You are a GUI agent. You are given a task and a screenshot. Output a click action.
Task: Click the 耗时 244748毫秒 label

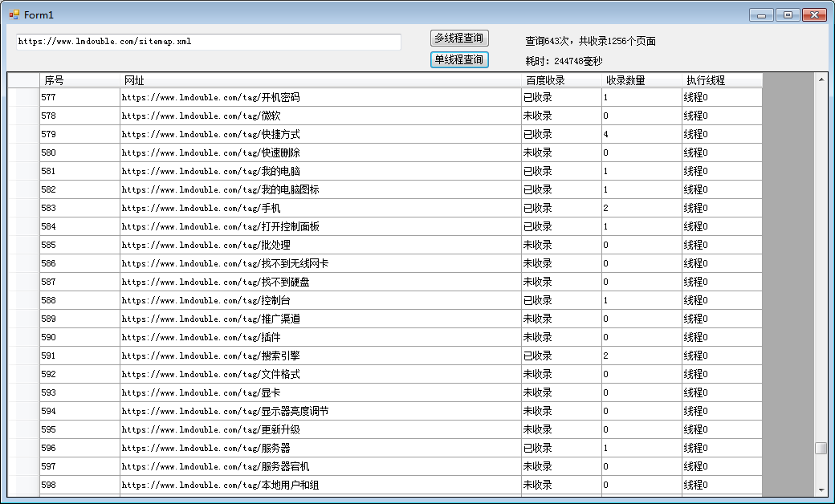pyautogui.click(x=564, y=61)
